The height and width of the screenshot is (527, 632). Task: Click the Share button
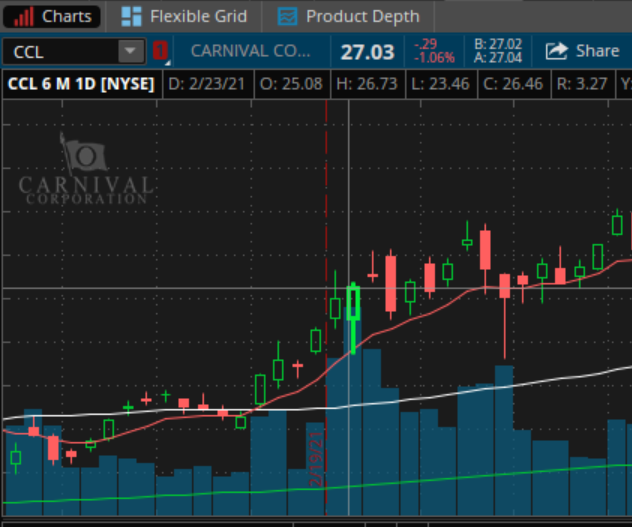click(583, 51)
